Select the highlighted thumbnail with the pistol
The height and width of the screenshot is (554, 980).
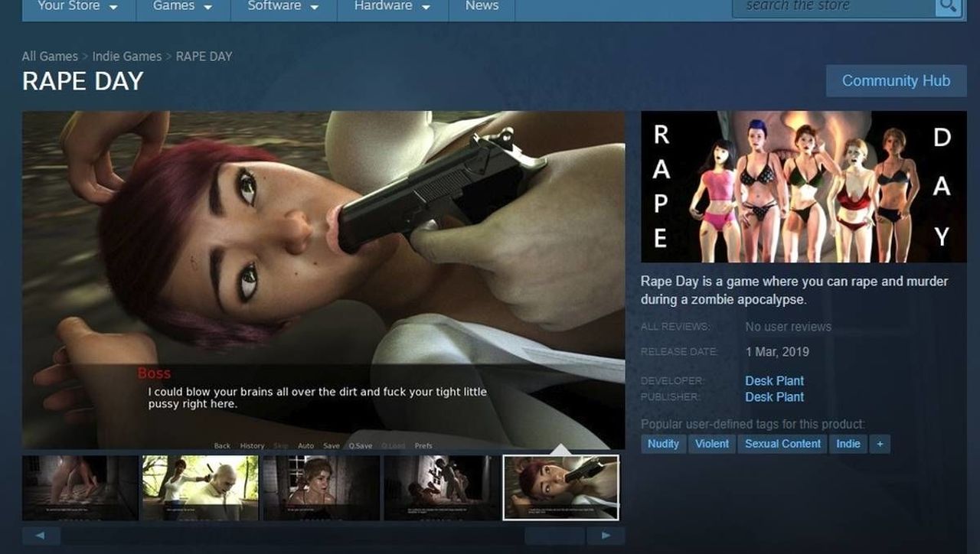[561, 488]
